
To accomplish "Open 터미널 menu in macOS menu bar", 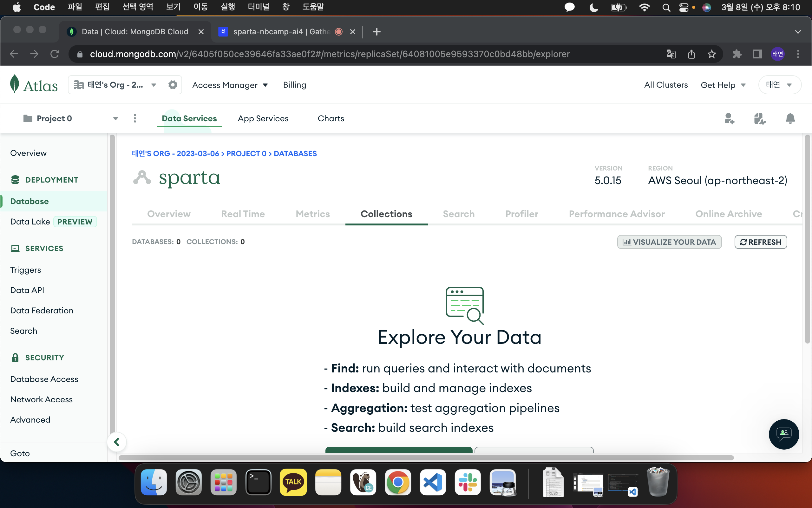I will pyautogui.click(x=259, y=7).
